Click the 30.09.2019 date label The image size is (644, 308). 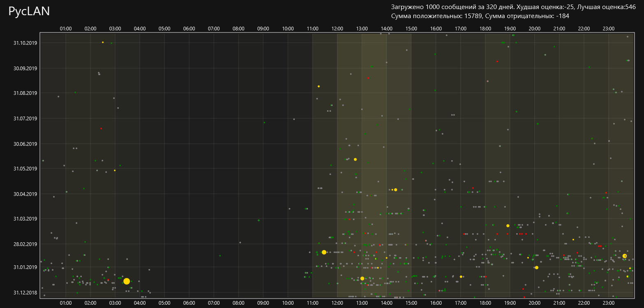click(25, 68)
